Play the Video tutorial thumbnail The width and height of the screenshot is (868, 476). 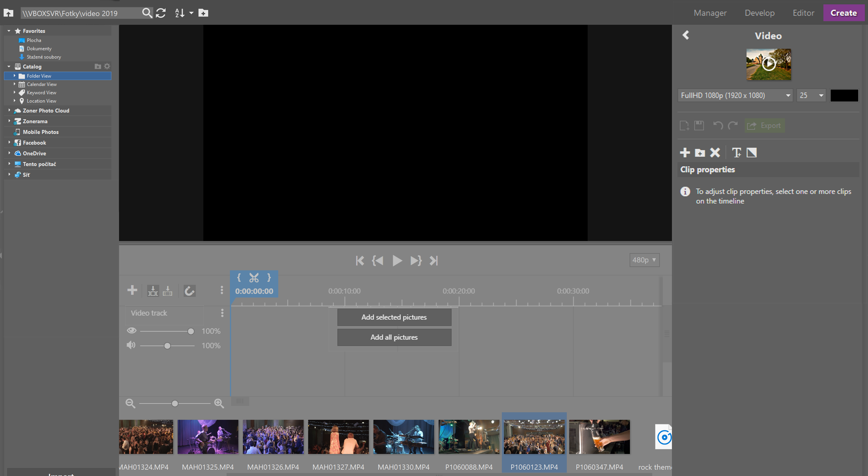click(x=768, y=64)
